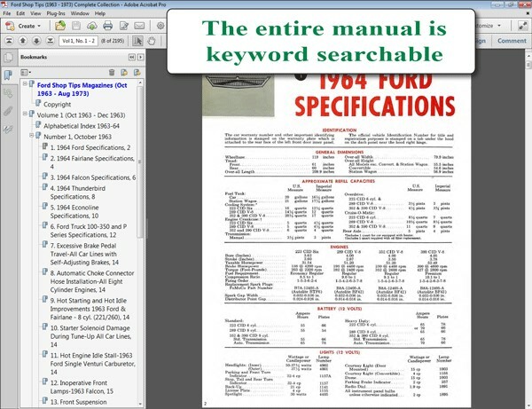Select the Hand pan tool

tap(152, 41)
